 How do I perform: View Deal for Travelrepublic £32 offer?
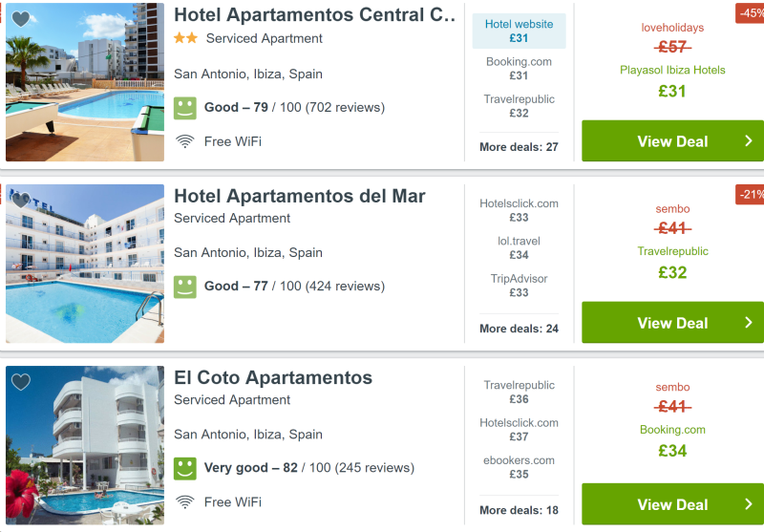673,323
